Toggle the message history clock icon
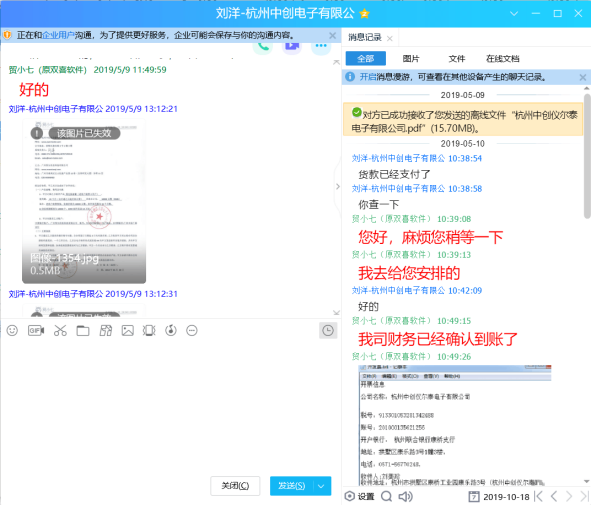591x506 pixels. coord(328,331)
